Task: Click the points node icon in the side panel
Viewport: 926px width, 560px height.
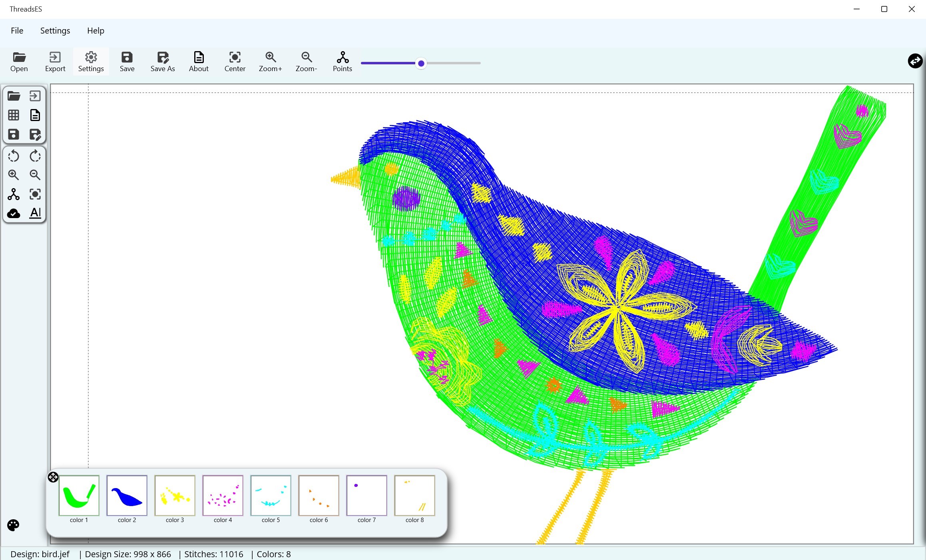Action: (x=14, y=194)
